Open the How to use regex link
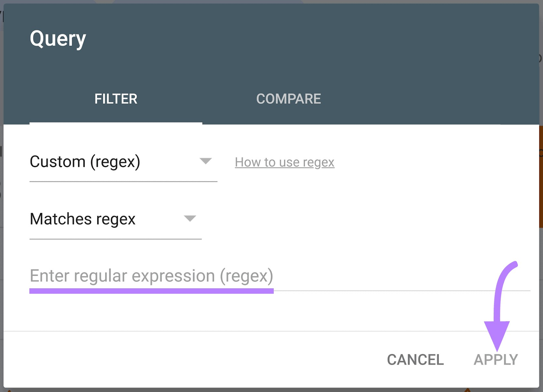The image size is (543, 392). click(284, 162)
